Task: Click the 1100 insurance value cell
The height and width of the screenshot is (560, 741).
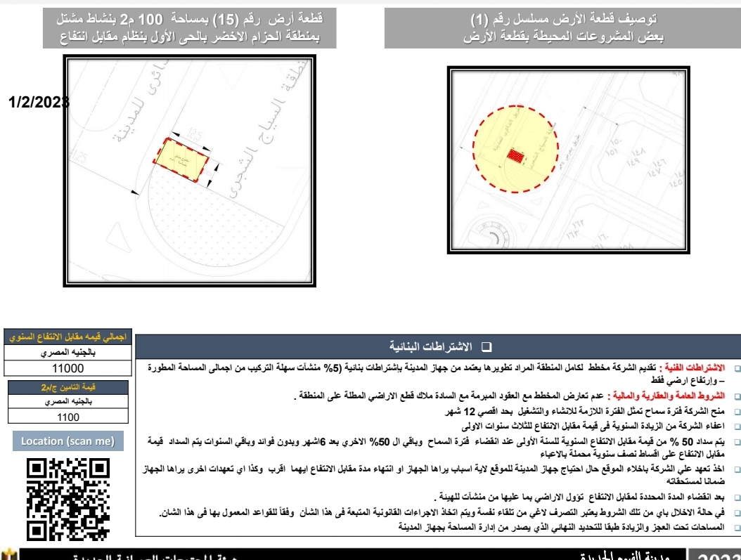Action: pos(67,417)
